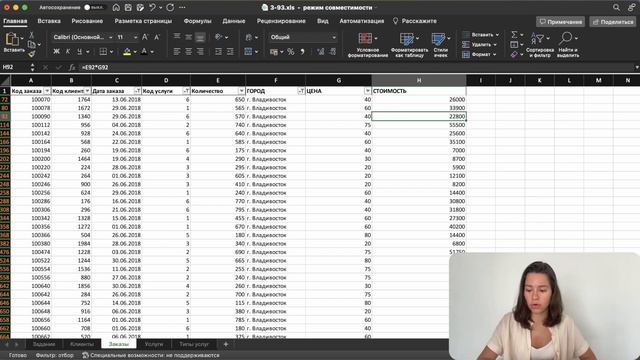Click the increase font size icon
The width and height of the screenshot is (640, 360).
pos(145,37)
